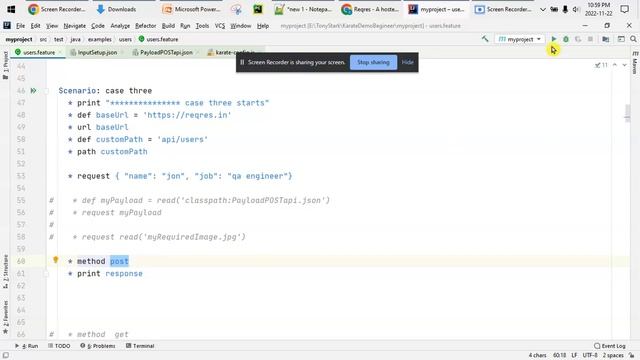The height and width of the screenshot is (360, 640).
Task: Click the 'myproject' breadcrumb
Action: pyautogui.click(x=19, y=39)
